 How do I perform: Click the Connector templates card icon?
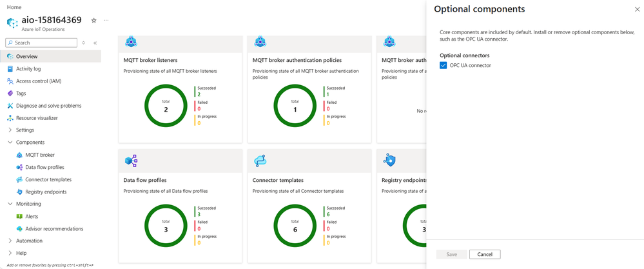tap(260, 161)
